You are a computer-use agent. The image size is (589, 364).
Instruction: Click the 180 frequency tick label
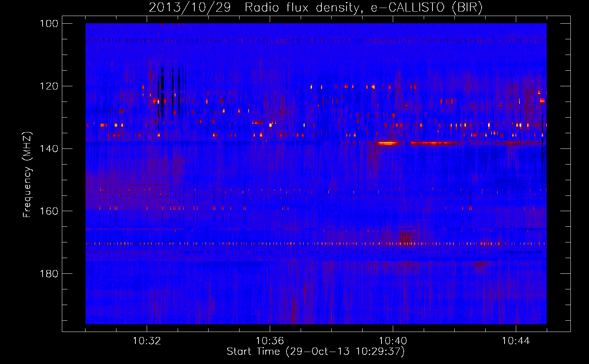[x=49, y=274]
